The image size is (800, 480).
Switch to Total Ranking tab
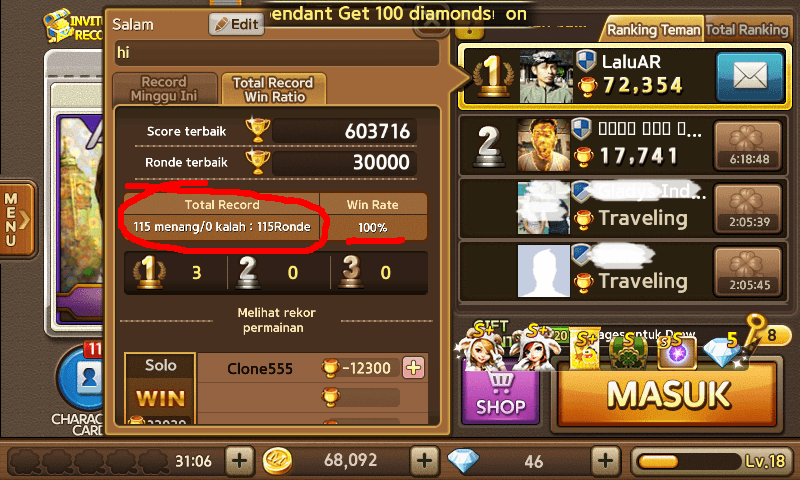[x=747, y=30]
